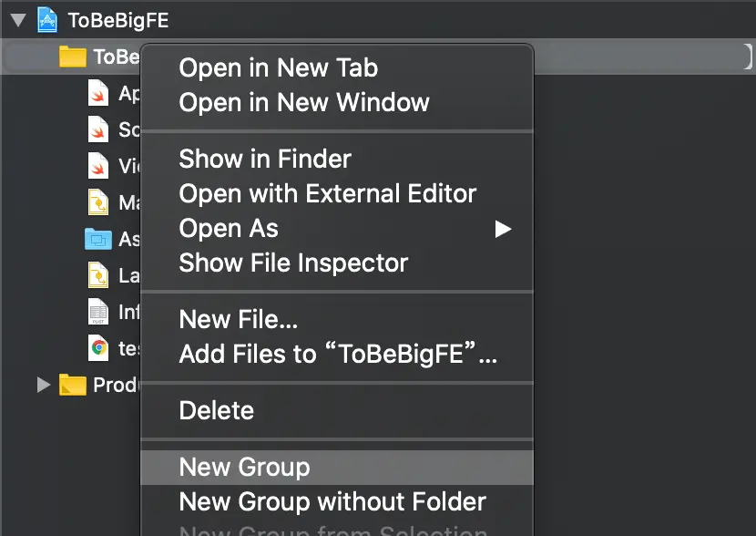Expand the Products group disclosure triangle

[x=43, y=385]
